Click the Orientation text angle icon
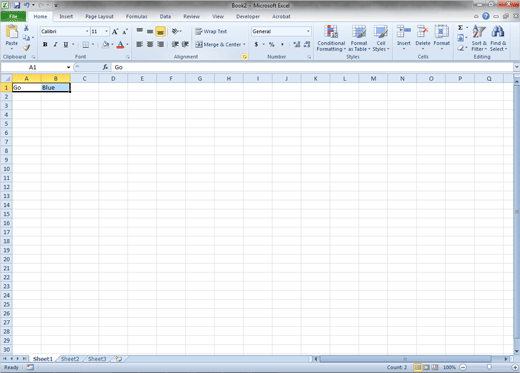 175,31
